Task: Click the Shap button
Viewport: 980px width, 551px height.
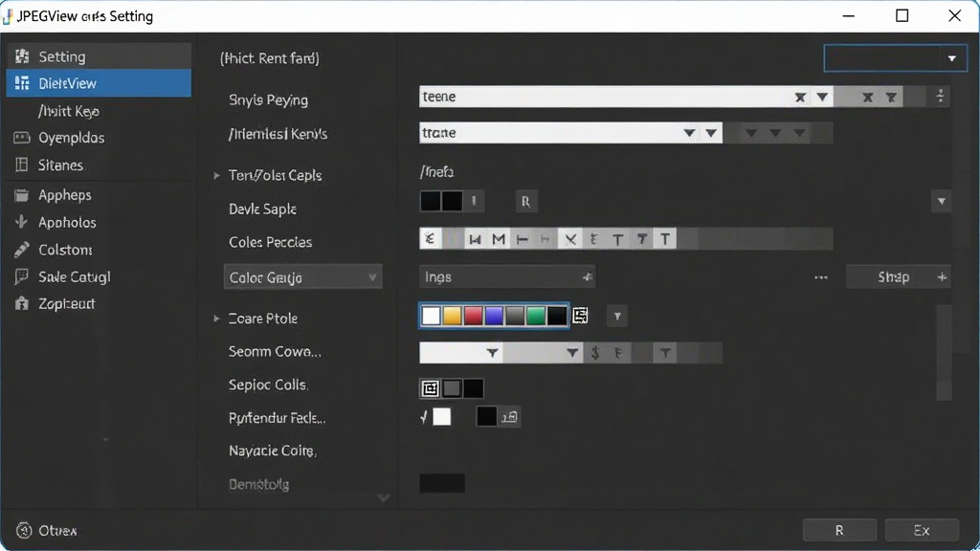Action: [898, 276]
